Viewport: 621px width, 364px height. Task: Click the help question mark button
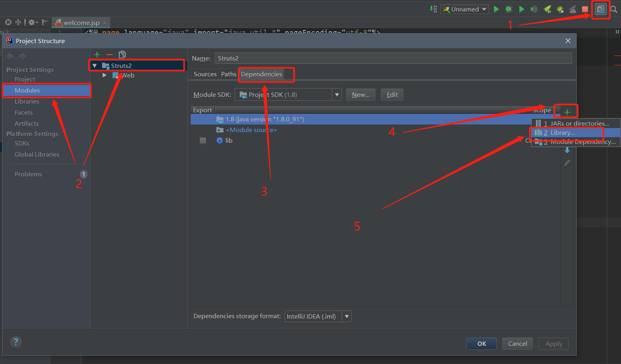tap(16, 342)
